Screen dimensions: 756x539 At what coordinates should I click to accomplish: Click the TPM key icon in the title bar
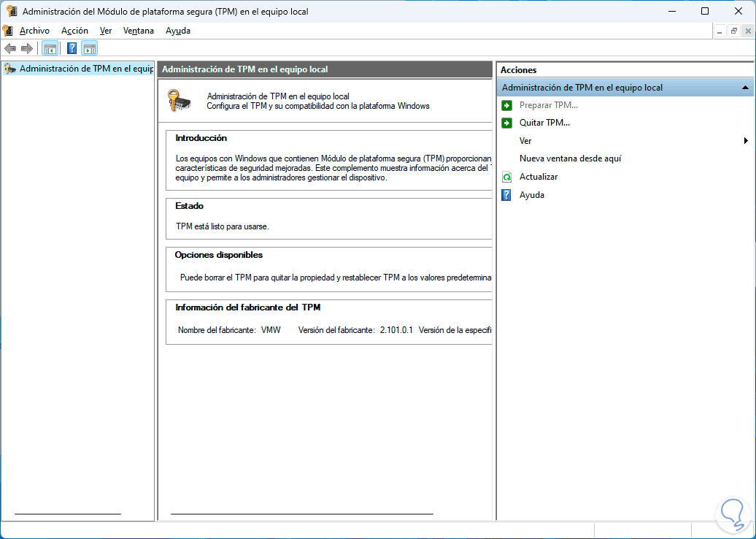pos(12,11)
